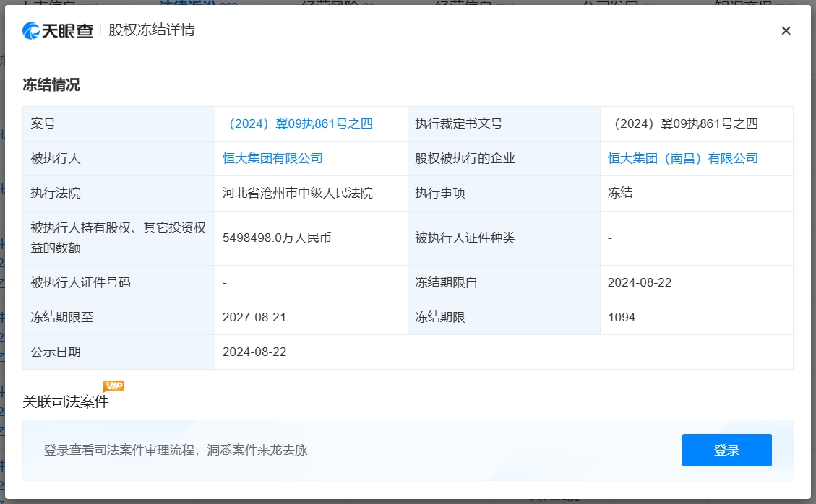Click the 登录 button
The width and height of the screenshot is (816, 504).
point(726,450)
